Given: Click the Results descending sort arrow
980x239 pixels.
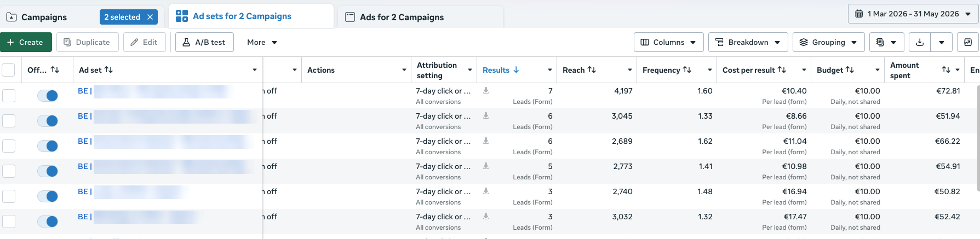Looking at the screenshot, I should point(516,69).
